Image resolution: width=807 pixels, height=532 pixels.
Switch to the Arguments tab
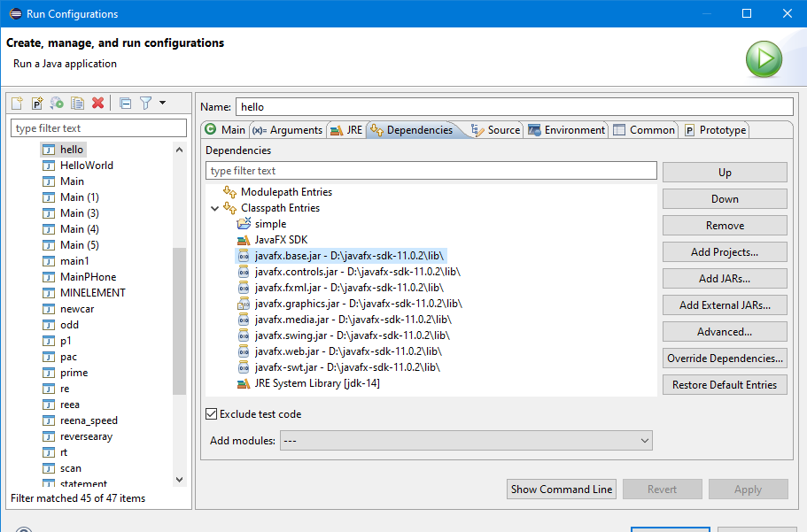(x=287, y=129)
